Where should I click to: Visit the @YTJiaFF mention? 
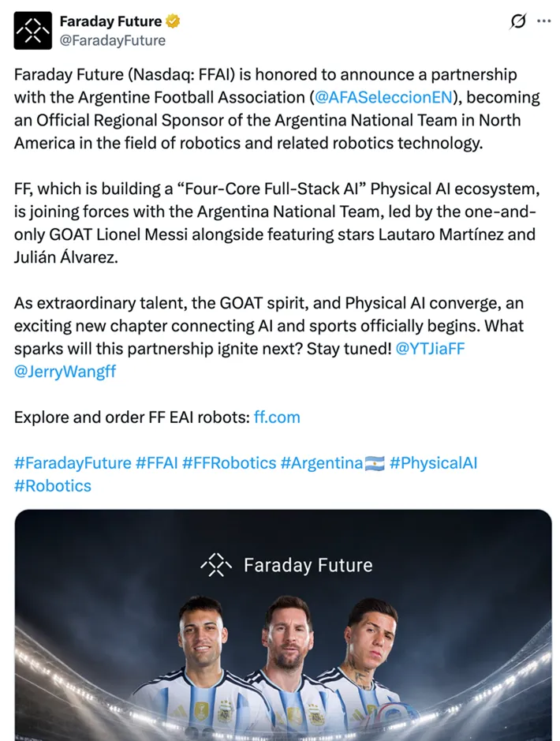point(430,349)
